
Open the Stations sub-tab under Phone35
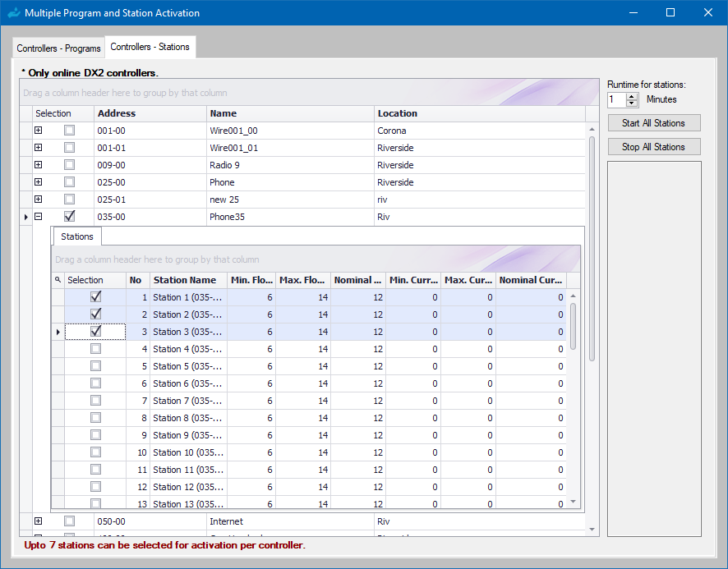coord(77,236)
